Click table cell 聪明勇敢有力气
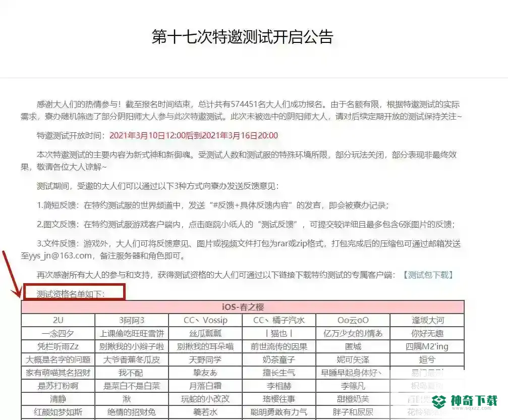This screenshot has width=508, height=420. tap(279, 412)
